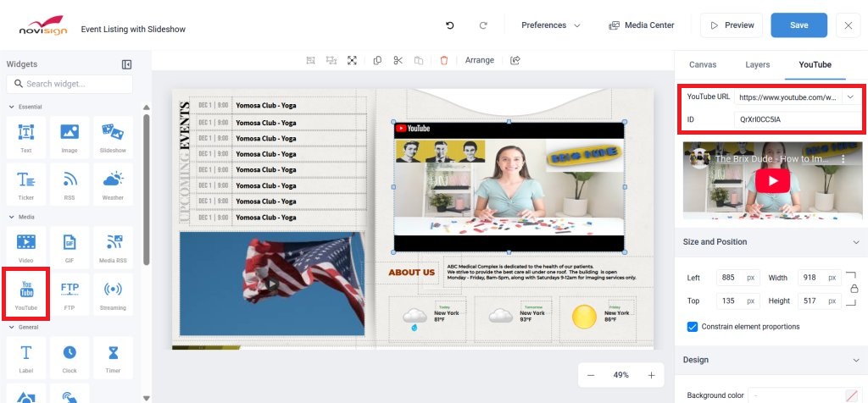Collapse the Design section
This screenshot has width=868, height=403.
(856, 360)
